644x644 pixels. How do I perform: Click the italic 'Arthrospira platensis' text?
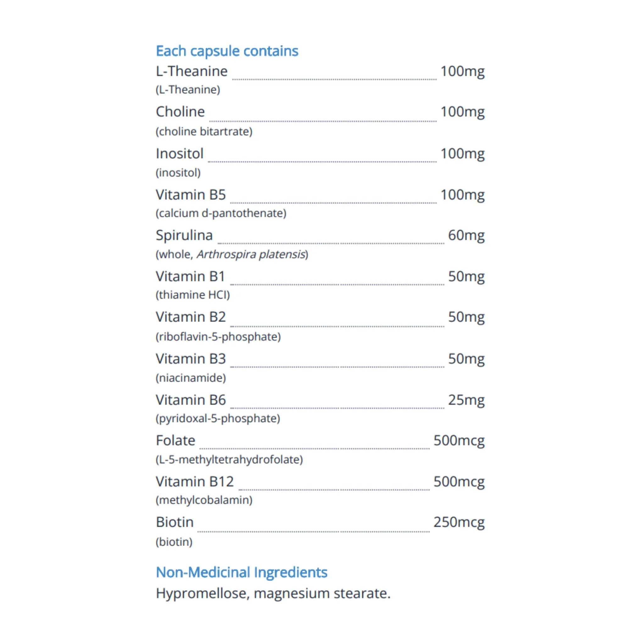251,254
